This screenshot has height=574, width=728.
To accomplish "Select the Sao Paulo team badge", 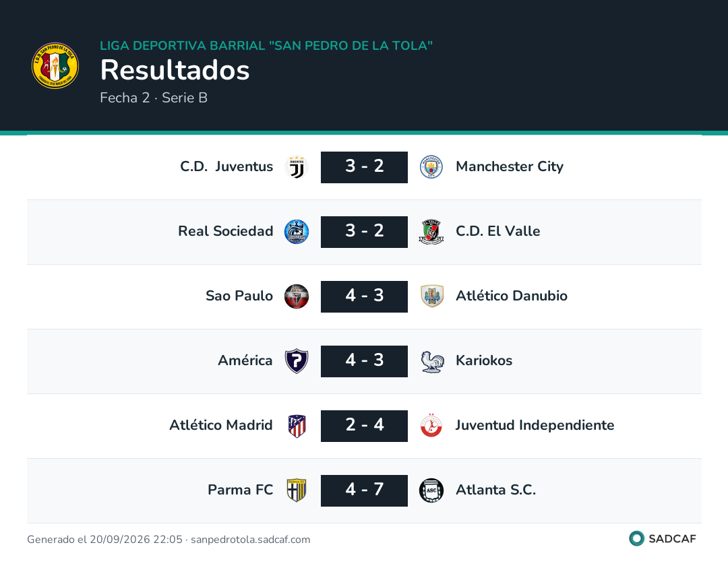I will [297, 296].
